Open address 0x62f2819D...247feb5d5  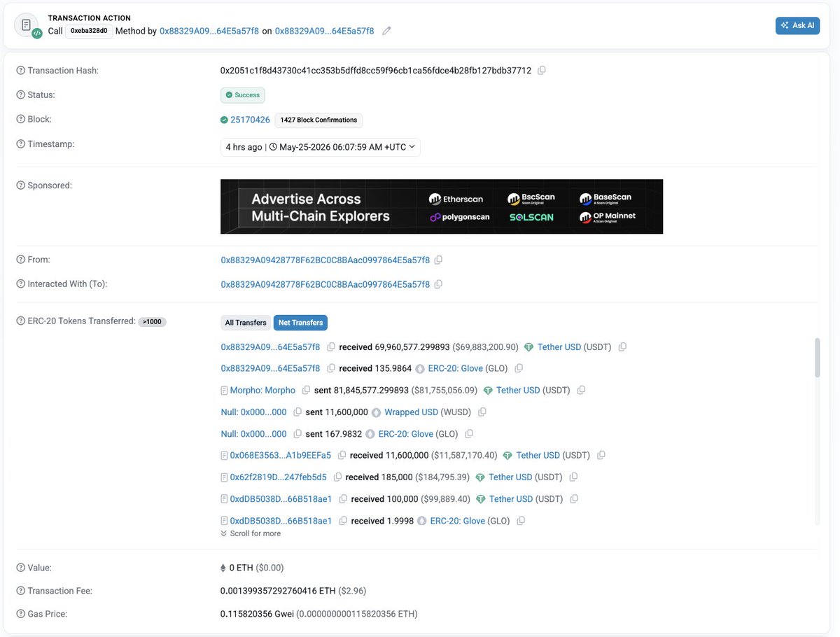click(x=278, y=477)
